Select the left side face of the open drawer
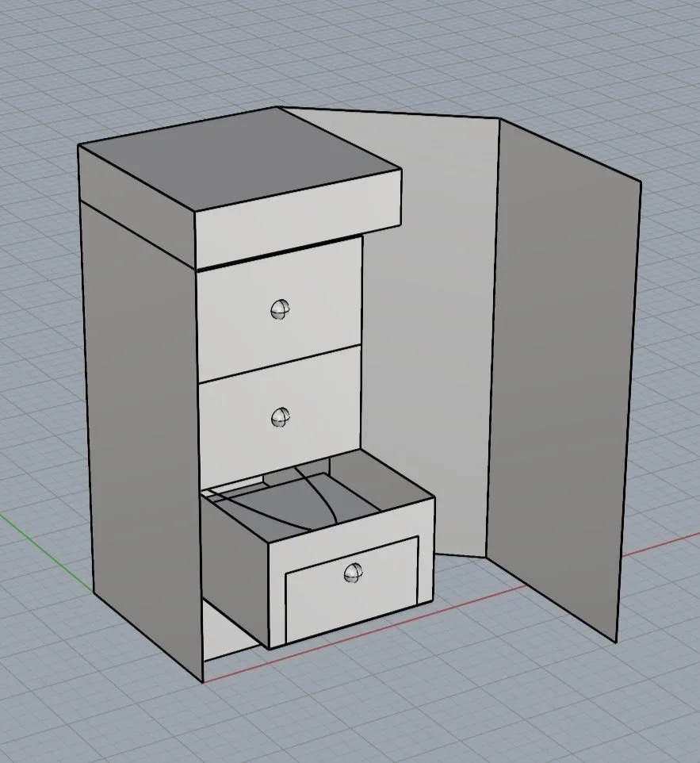Image resolution: width=700 pixels, height=763 pixels. [237, 572]
